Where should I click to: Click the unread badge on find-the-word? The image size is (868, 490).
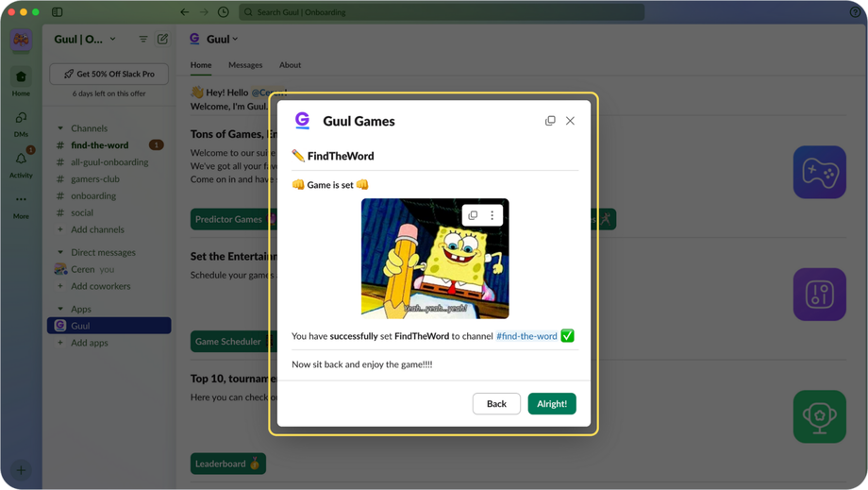156,145
